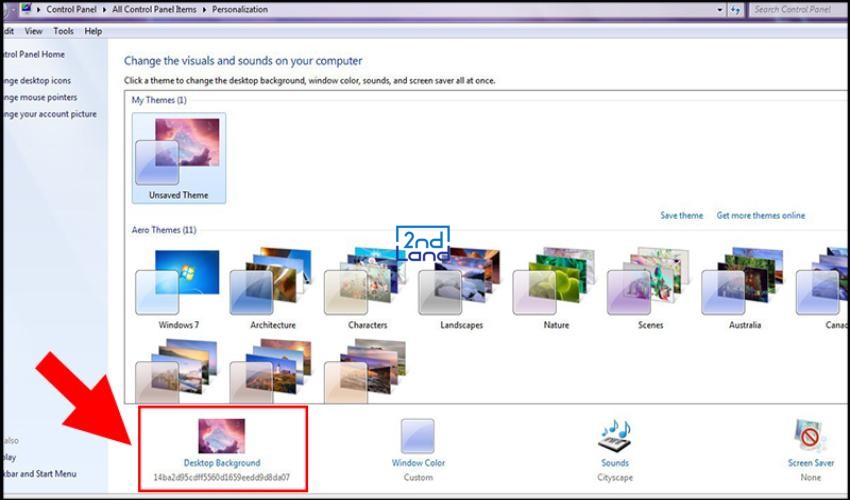Apply the Landscapes theme
850x500 pixels.
click(x=461, y=289)
